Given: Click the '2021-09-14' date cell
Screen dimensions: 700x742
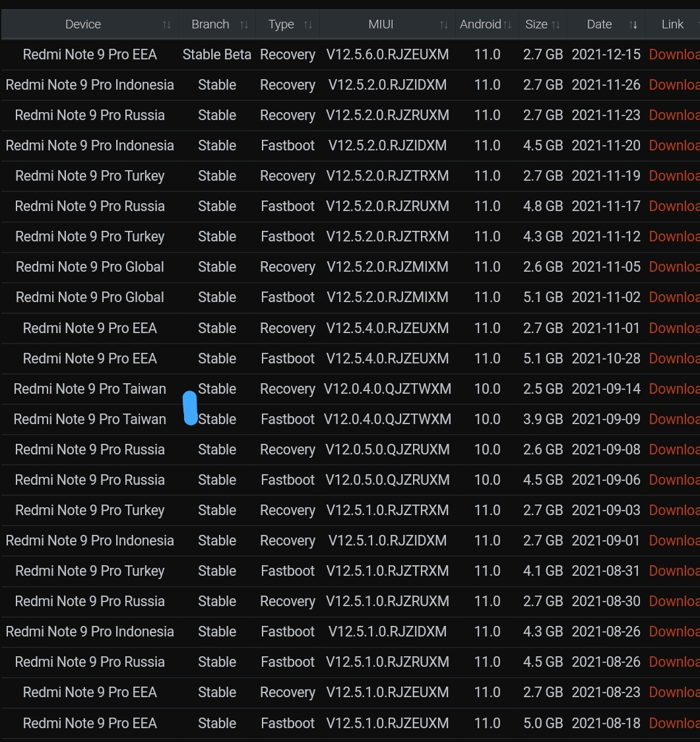Looking at the screenshot, I should click(606, 388).
